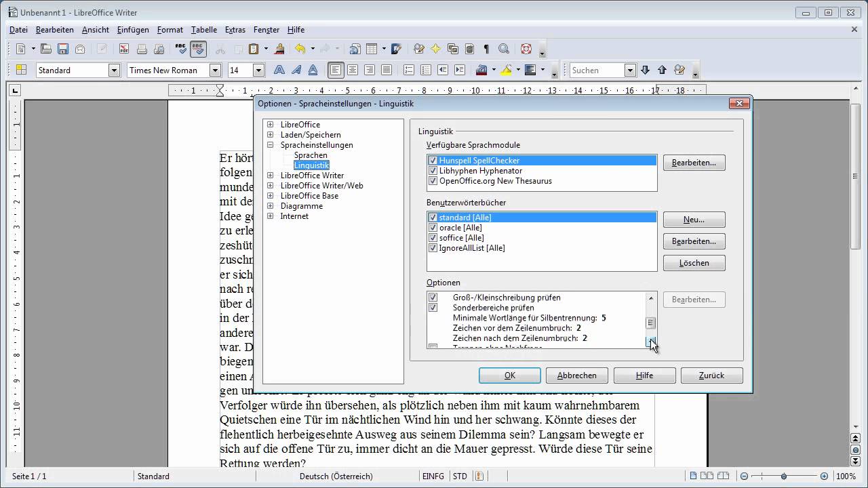This screenshot has height=488, width=868.
Task: Expand the LibreOffice tree node
Action: coord(271,125)
